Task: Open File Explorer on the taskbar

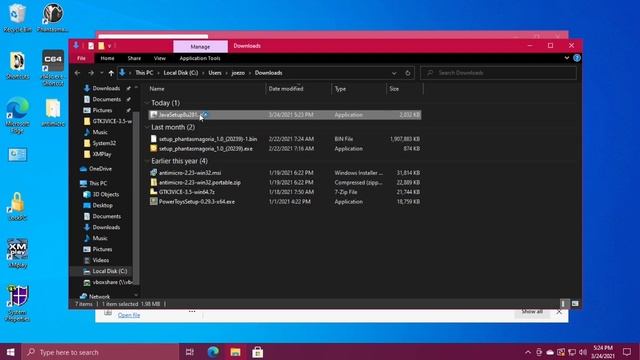Action: click(236, 352)
